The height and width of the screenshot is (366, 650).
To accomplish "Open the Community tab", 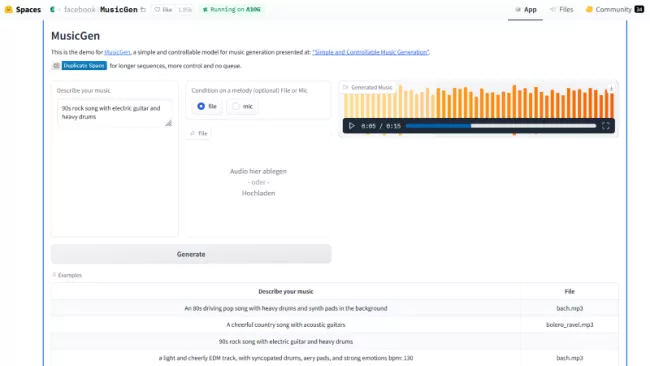I will [x=614, y=9].
